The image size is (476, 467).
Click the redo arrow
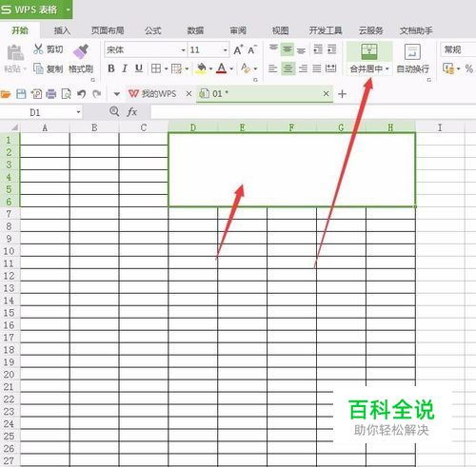(97, 94)
